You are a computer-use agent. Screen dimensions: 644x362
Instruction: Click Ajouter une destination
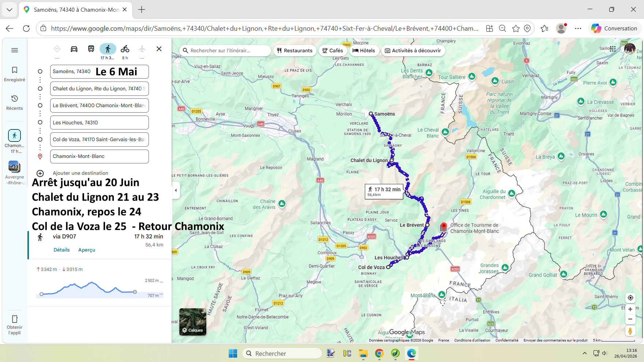80,173
